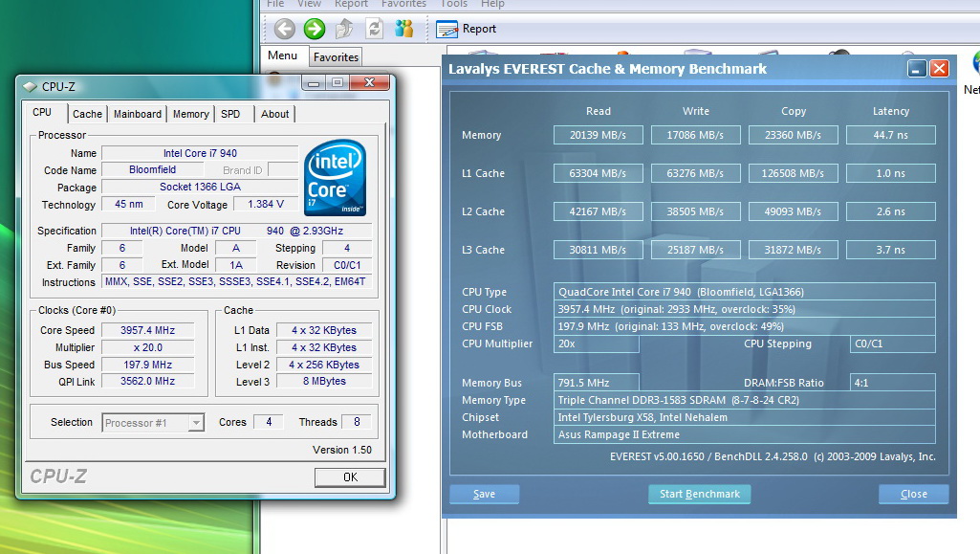Click the Memory Bus value 791.5 MHz

597,383
